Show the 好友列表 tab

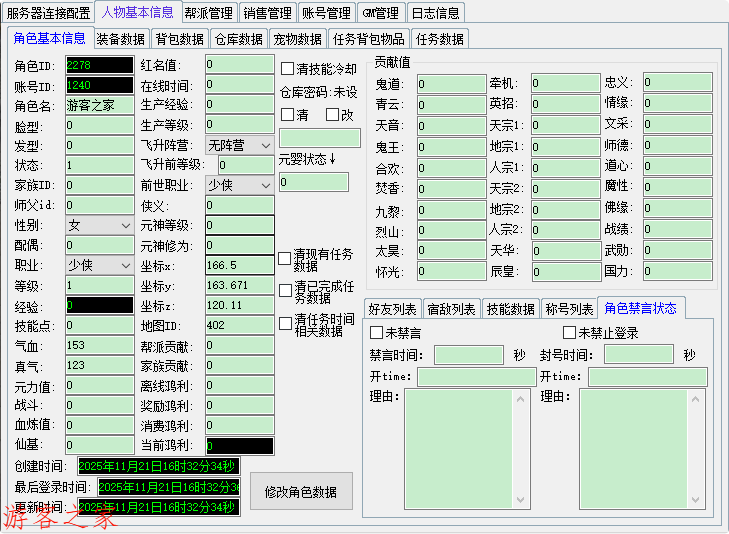click(x=393, y=309)
